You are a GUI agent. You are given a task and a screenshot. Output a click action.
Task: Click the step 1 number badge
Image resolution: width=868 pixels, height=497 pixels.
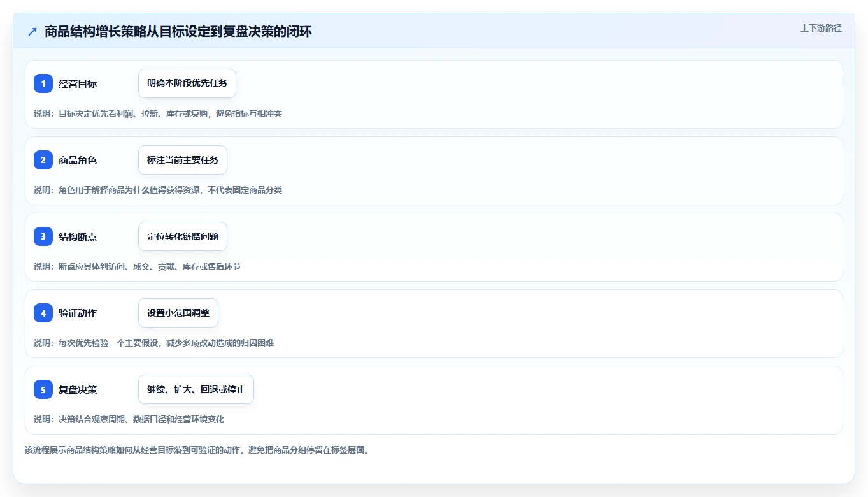click(43, 83)
